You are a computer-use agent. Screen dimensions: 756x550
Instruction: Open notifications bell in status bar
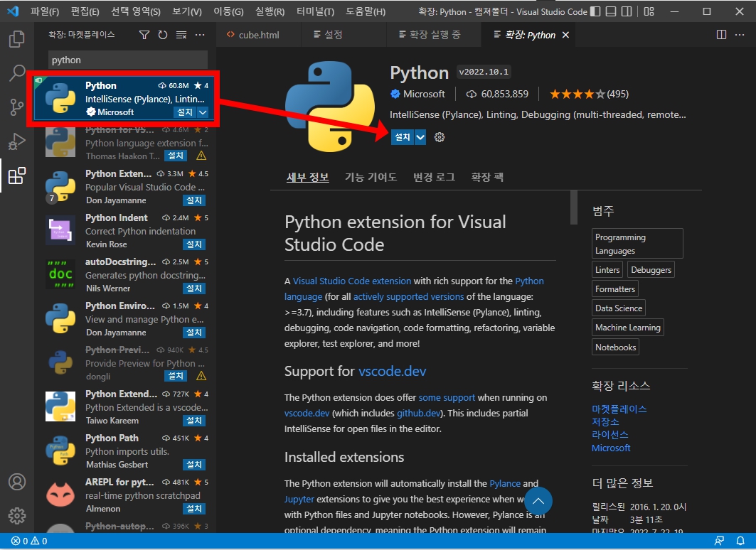pyautogui.click(x=740, y=541)
